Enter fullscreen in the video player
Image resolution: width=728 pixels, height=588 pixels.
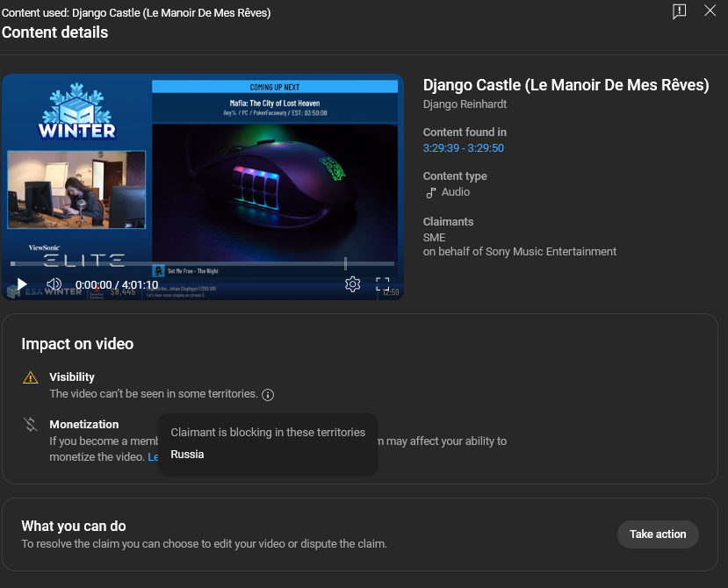(x=382, y=284)
